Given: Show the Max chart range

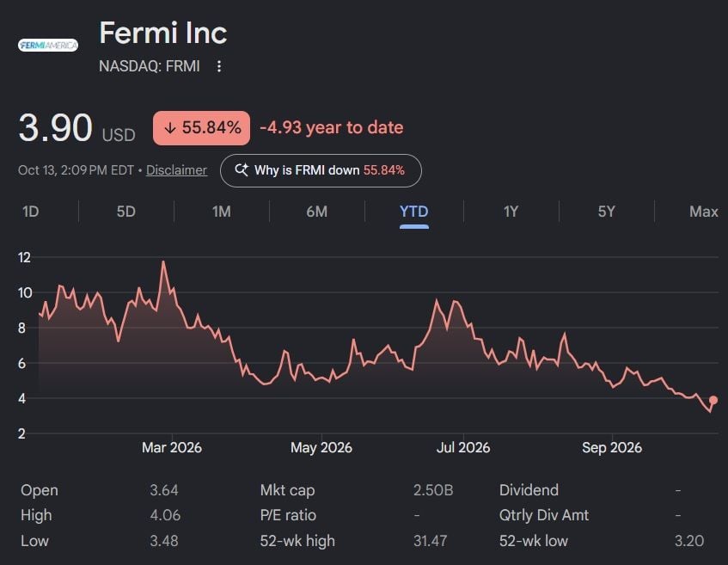Looking at the screenshot, I should (703, 212).
